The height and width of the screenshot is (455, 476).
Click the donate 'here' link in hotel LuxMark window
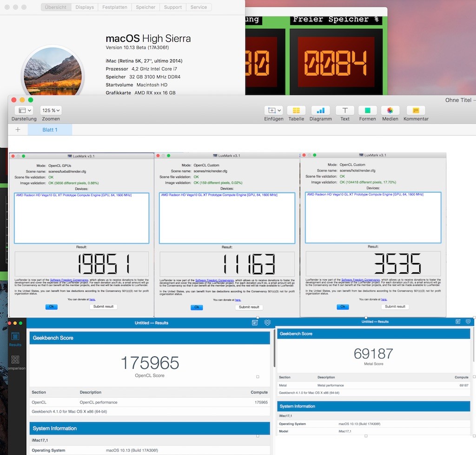point(383,299)
